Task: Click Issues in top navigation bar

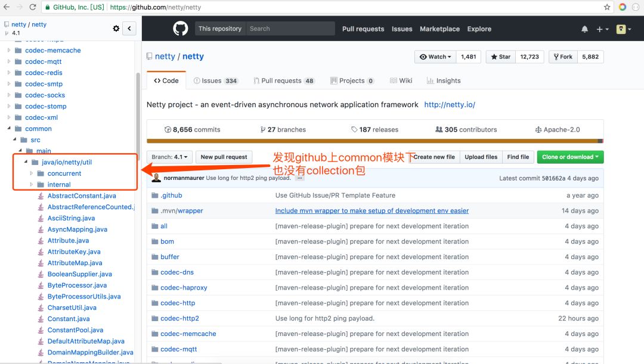Action: (x=402, y=29)
